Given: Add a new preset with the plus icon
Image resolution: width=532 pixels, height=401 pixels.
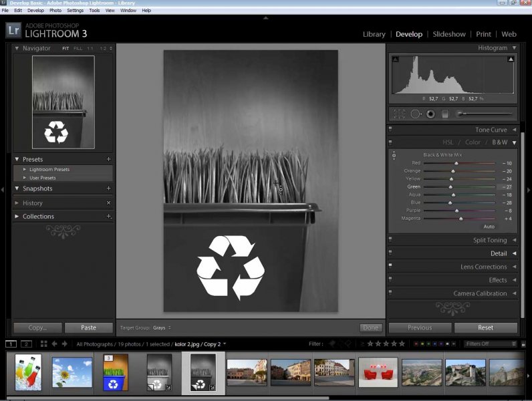Looking at the screenshot, I should click(x=109, y=160).
